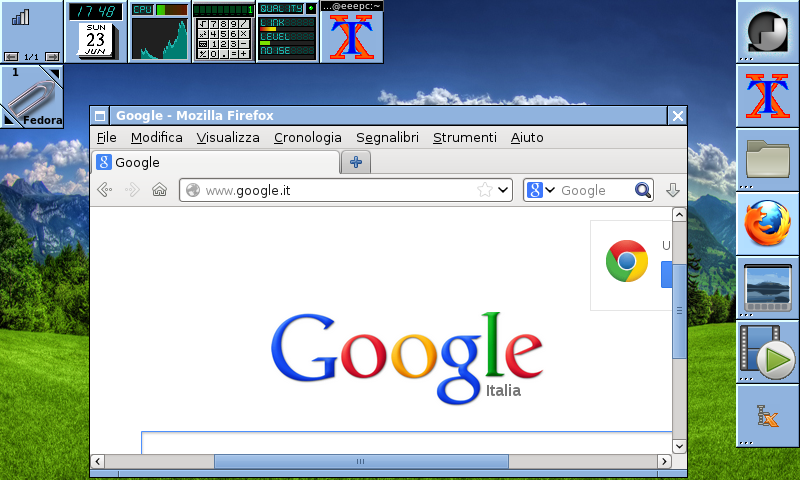Bookmark this page with the star icon
The height and width of the screenshot is (480, 800).
click(485, 190)
